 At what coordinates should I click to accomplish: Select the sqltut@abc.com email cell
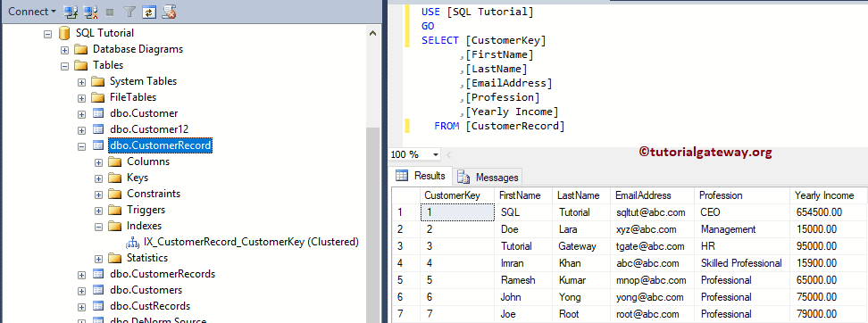(x=653, y=212)
